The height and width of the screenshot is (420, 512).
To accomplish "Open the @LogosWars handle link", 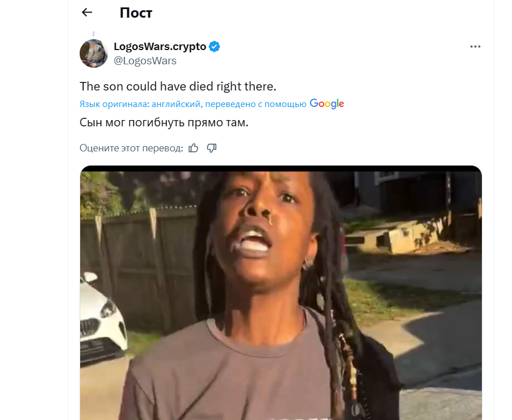I will pyautogui.click(x=145, y=60).
